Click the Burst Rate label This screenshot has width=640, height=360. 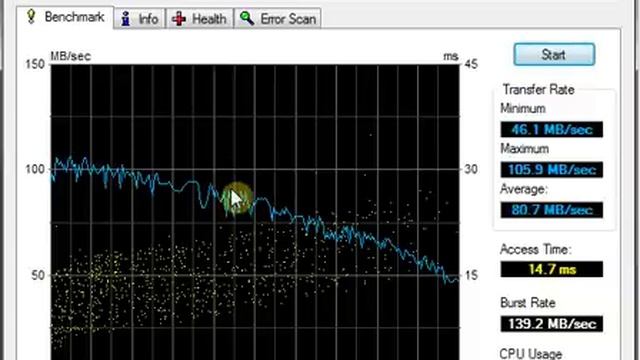(x=528, y=303)
